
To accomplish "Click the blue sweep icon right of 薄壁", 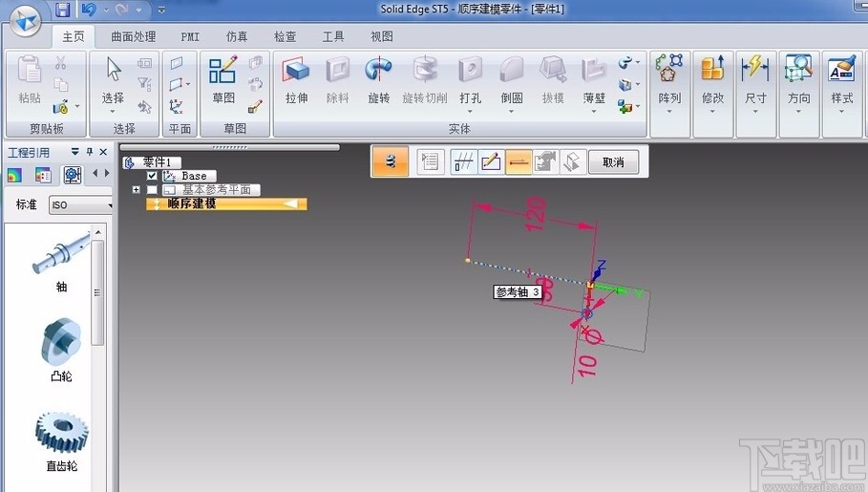I will point(625,62).
